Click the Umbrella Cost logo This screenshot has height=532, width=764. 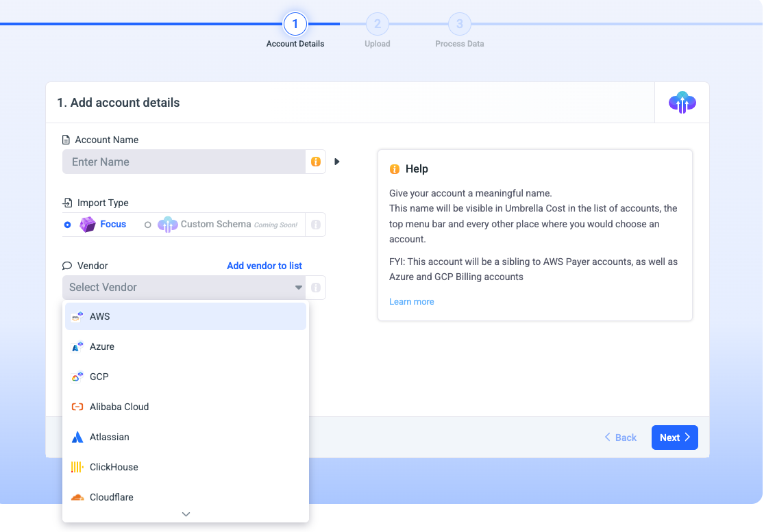click(x=680, y=102)
